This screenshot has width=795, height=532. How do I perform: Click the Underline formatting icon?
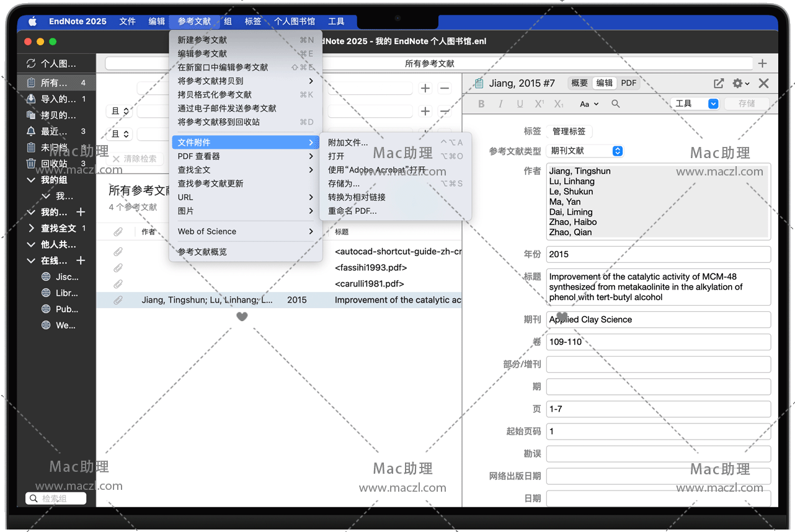(520, 104)
